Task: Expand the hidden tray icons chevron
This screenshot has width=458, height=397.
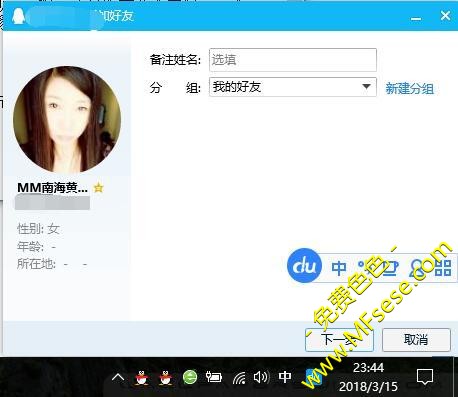Action: click(118, 378)
